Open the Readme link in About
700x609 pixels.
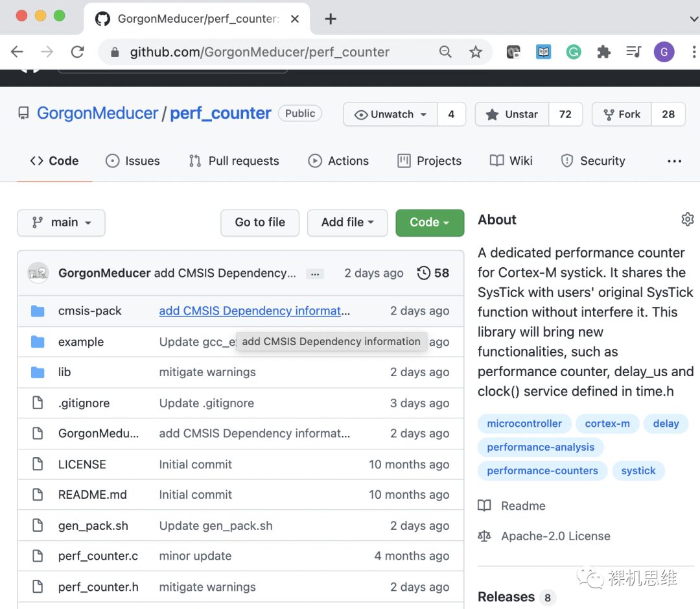click(523, 506)
